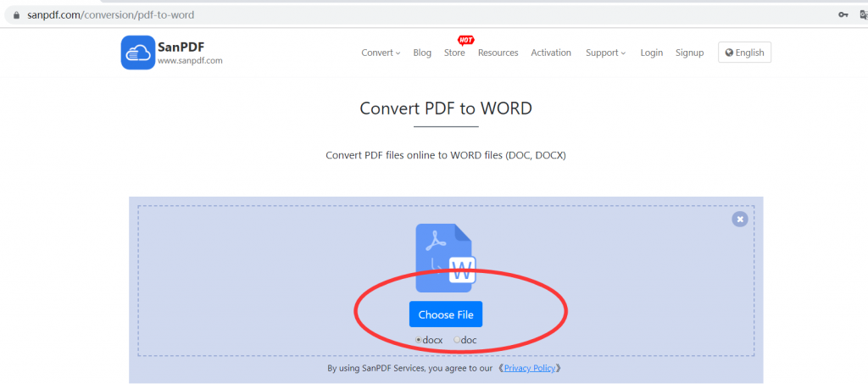Expand the Convert dropdown menu

pyautogui.click(x=381, y=53)
